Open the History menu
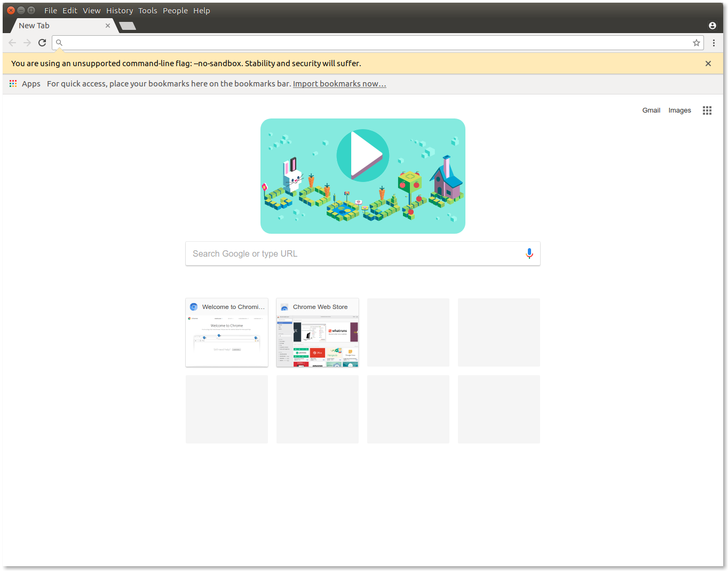This screenshot has width=728, height=571. (x=120, y=11)
